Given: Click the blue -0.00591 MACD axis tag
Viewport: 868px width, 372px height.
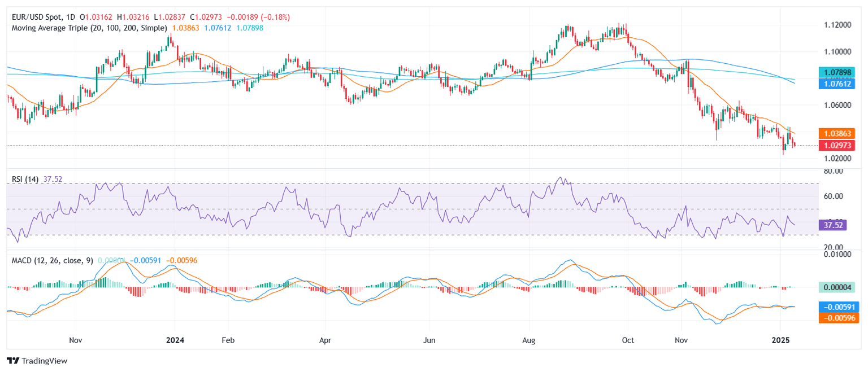Looking at the screenshot, I should click(837, 307).
